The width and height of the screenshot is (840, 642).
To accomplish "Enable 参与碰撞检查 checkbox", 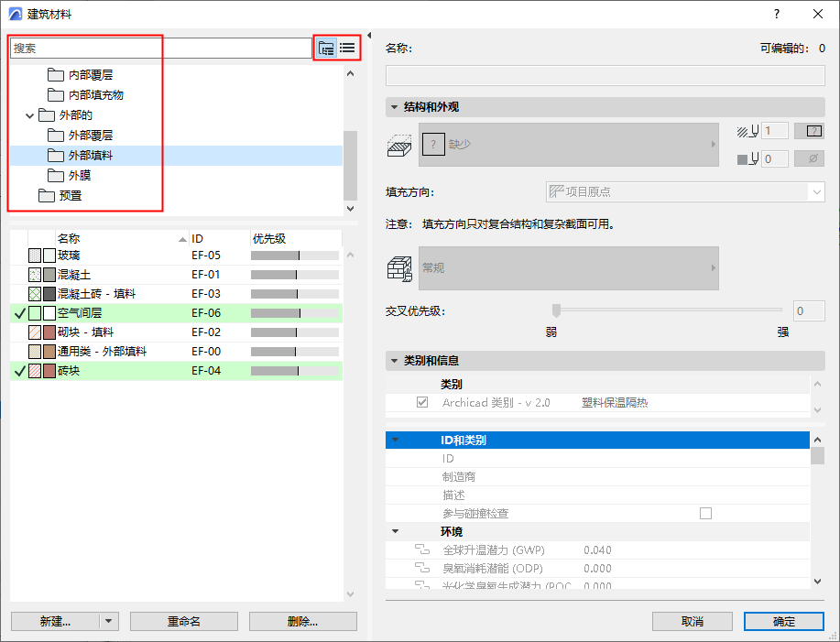I will coord(705,514).
